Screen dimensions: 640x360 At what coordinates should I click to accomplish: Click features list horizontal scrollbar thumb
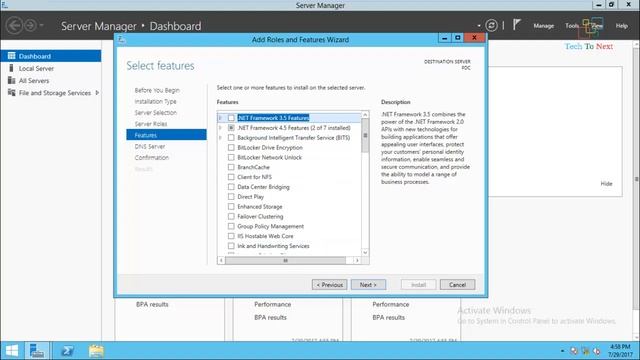(x=285, y=260)
